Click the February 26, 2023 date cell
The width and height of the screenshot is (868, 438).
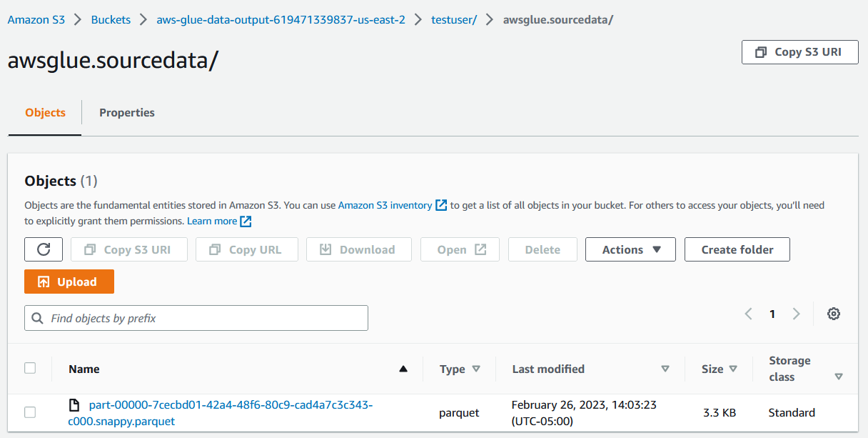[584, 413]
